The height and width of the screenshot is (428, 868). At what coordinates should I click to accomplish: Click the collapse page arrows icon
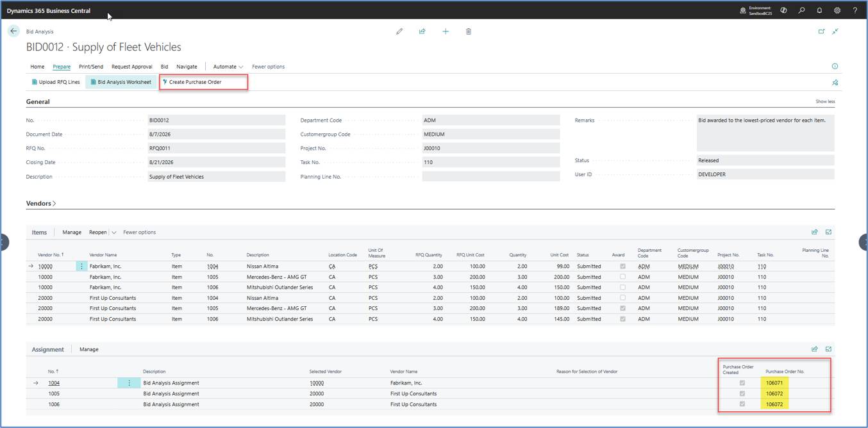[835, 31]
